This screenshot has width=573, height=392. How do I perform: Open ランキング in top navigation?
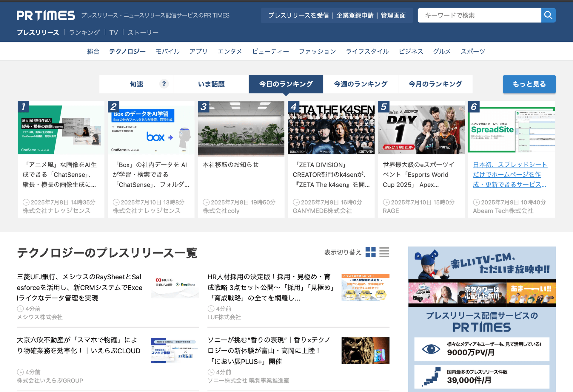[84, 32]
